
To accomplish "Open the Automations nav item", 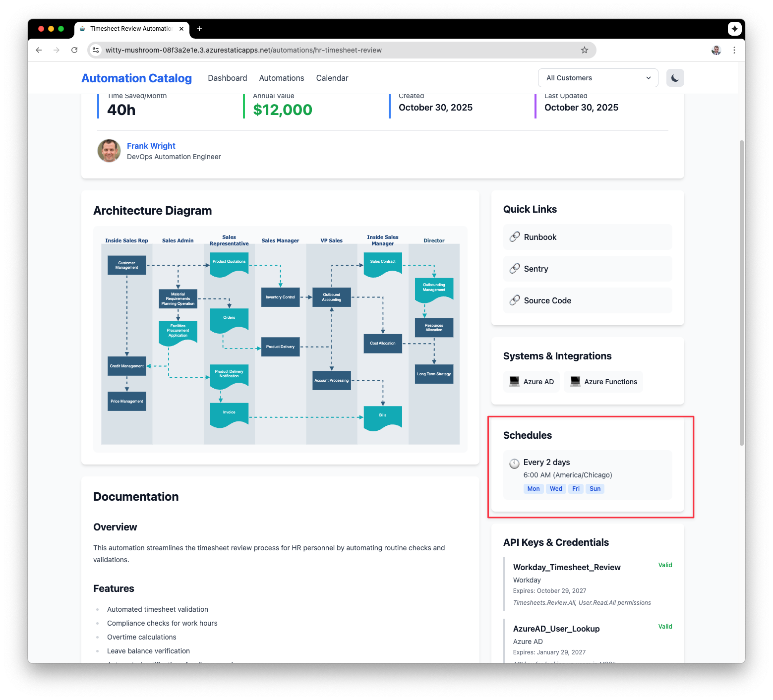I will pos(281,78).
